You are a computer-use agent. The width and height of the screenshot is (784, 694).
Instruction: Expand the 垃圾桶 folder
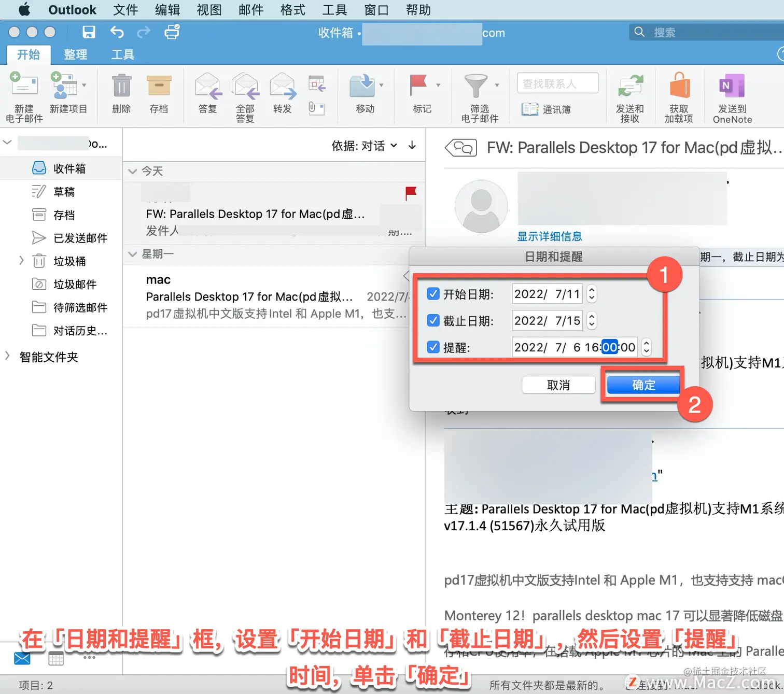point(21,260)
